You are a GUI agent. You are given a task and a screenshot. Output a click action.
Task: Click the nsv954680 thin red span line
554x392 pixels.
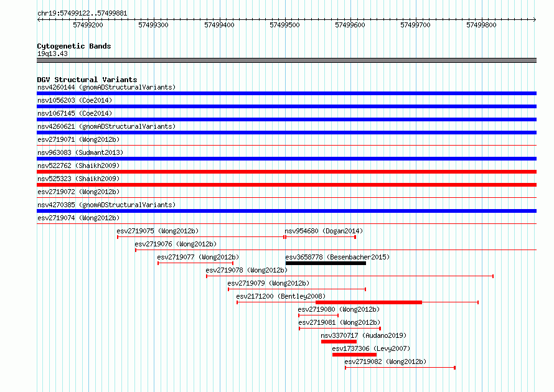click(321, 237)
